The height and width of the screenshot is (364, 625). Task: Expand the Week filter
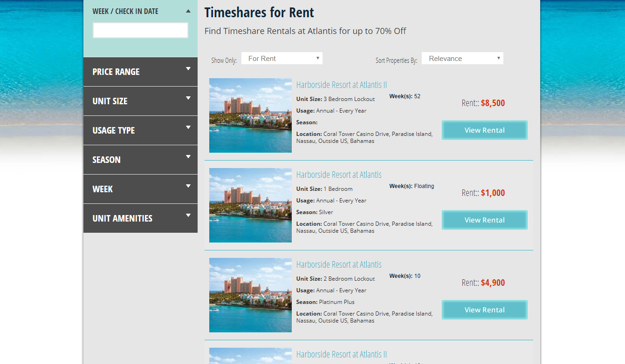coord(140,189)
